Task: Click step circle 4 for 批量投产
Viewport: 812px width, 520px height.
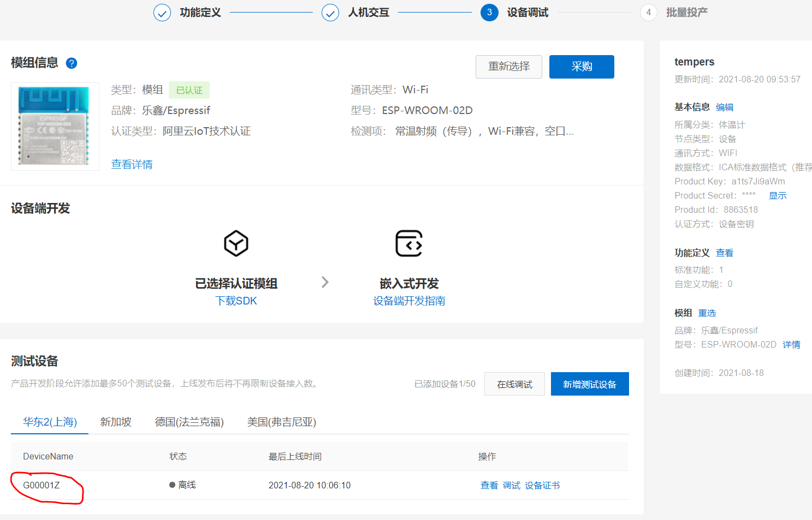Action: coord(648,12)
